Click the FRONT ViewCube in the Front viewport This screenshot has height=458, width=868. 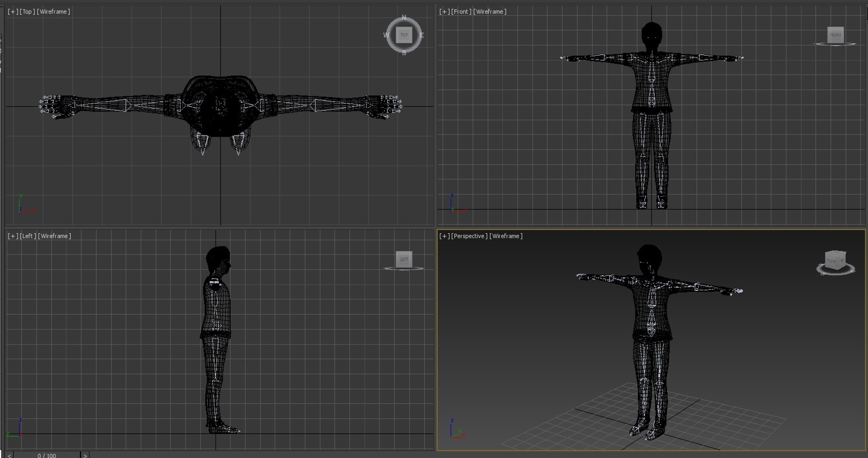(835, 35)
